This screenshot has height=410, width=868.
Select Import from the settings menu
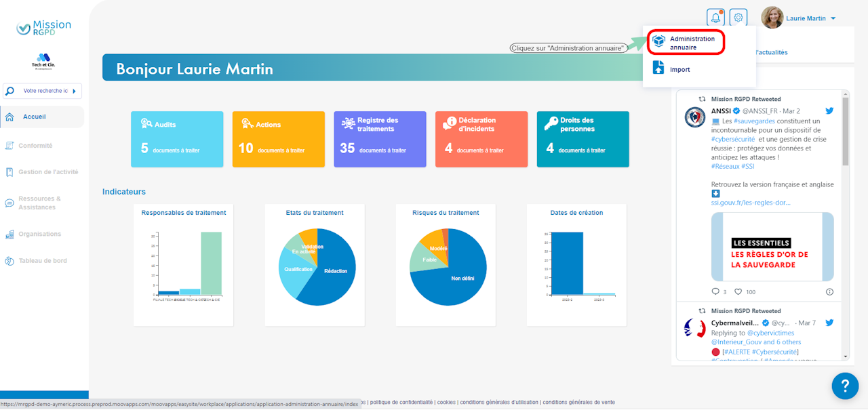tap(679, 70)
